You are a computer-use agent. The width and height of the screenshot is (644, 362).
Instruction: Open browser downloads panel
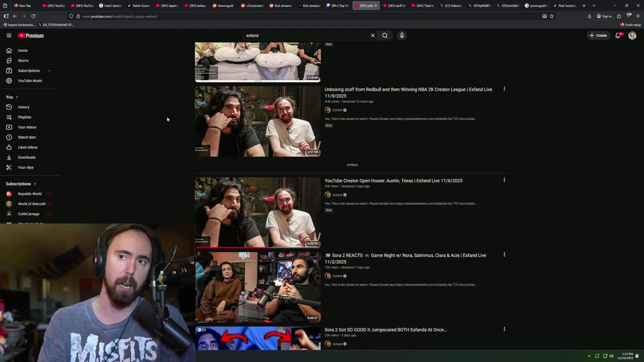(589, 16)
